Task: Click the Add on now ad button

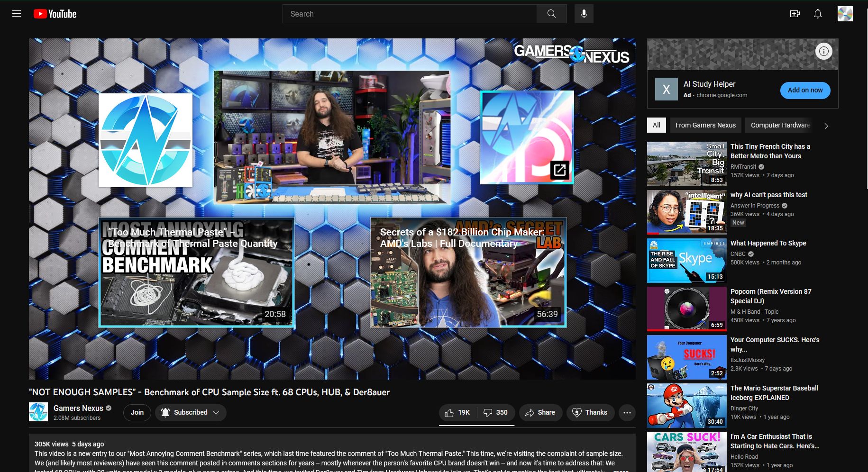Action: click(805, 90)
